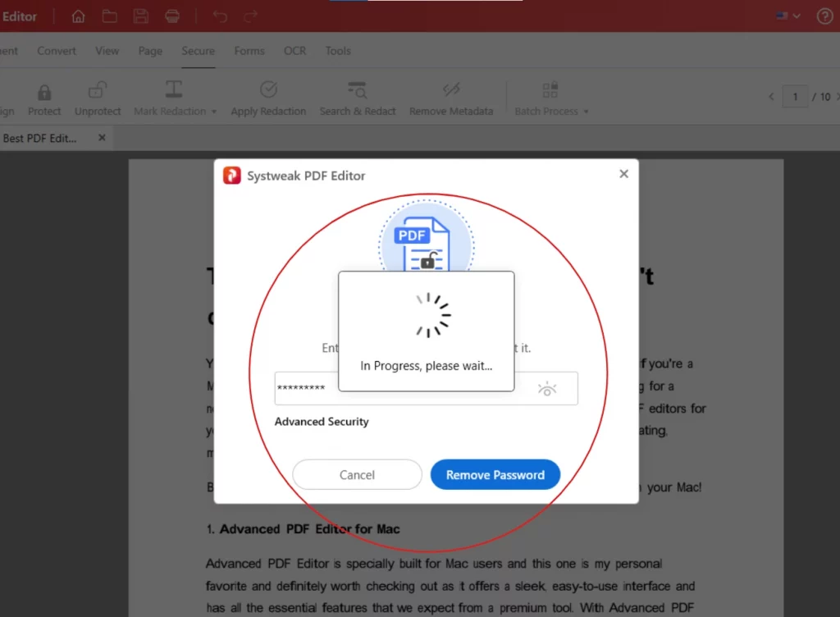Screen dimensions: 840x617
Task: Select the Unprotect tool
Action: point(98,98)
